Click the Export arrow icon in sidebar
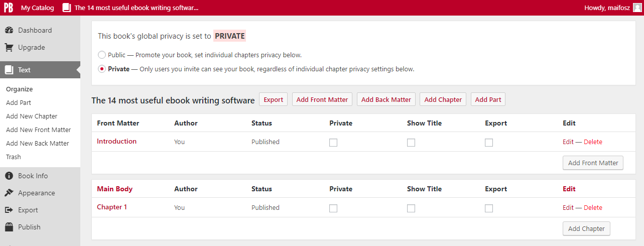Viewport: 644px width, 246px height. coord(9,210)
